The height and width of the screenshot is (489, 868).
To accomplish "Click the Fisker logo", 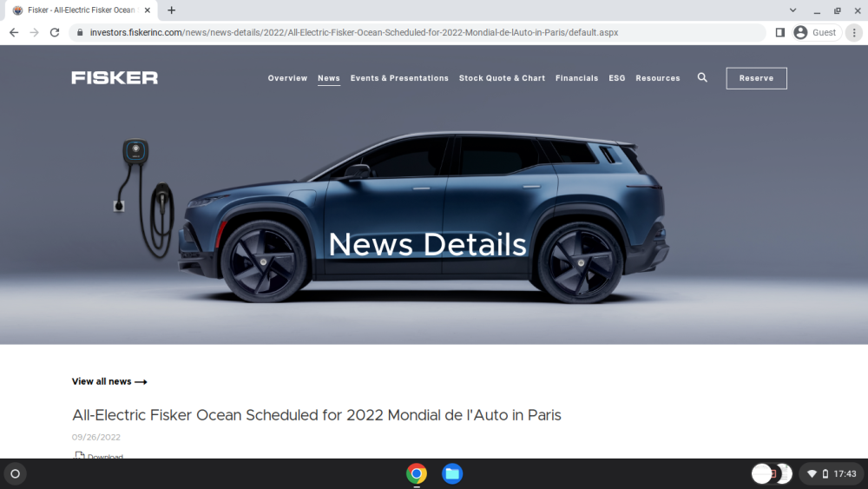I will (115, 77).
